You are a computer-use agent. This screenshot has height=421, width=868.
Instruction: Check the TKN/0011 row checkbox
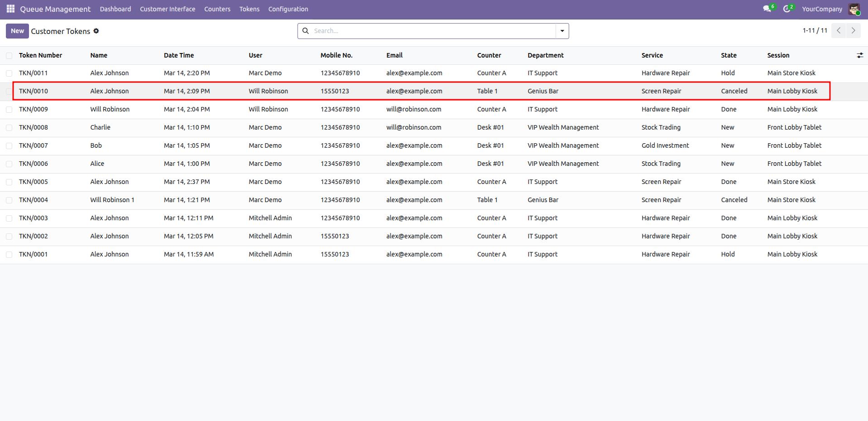tap(9, 73)
